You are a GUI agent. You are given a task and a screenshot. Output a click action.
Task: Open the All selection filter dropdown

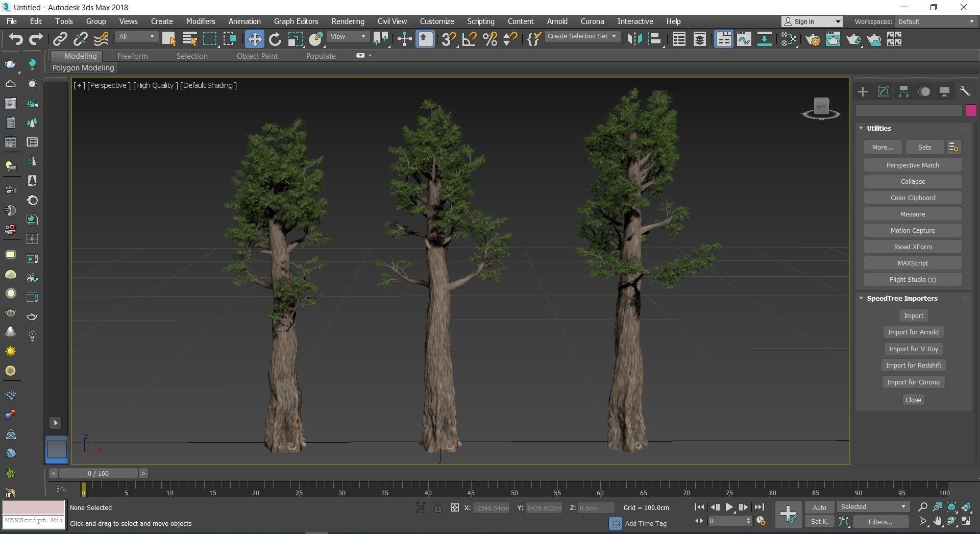click(x=136, y=36)
